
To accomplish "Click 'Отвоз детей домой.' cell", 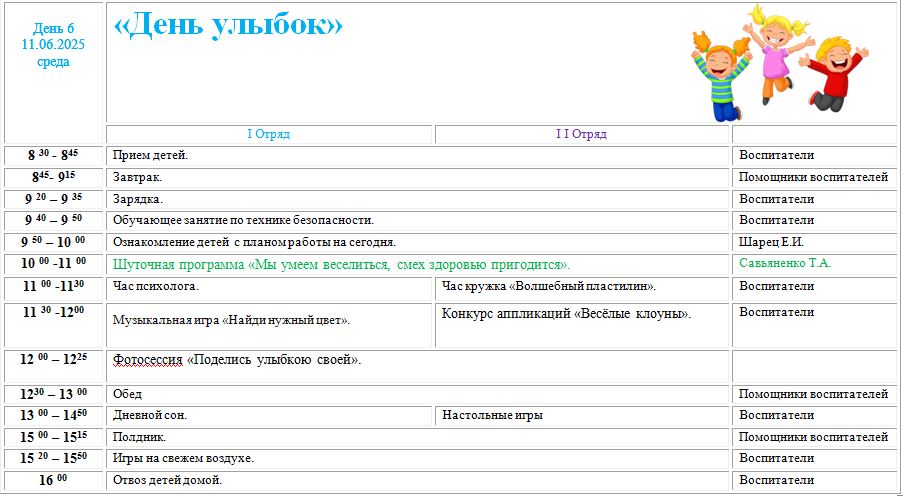I will [x=418, y=480].
